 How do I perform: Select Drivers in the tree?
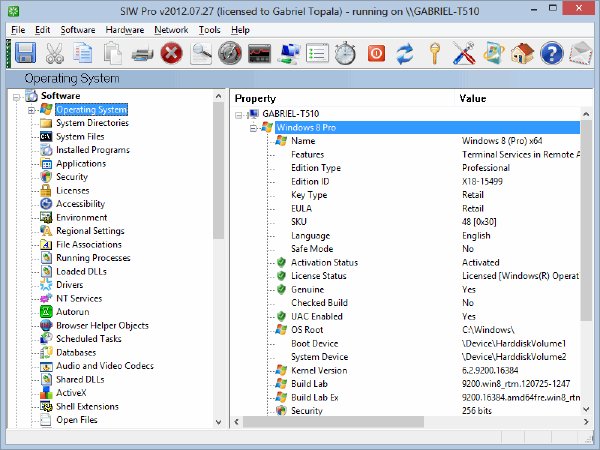[70, 285]
